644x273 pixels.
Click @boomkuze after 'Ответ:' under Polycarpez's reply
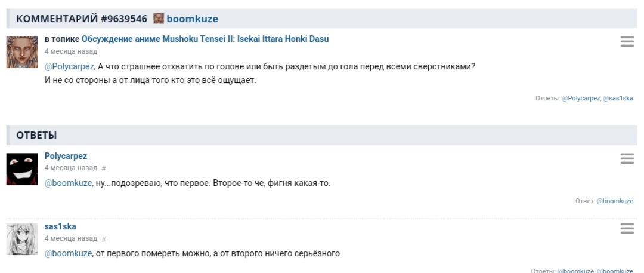[615, 201]
